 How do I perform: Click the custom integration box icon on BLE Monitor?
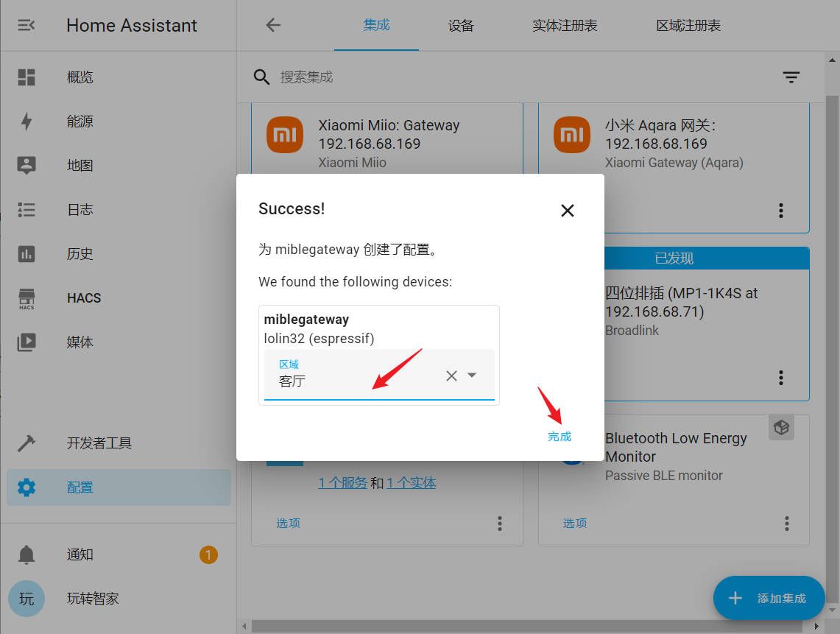coord(782,428)
